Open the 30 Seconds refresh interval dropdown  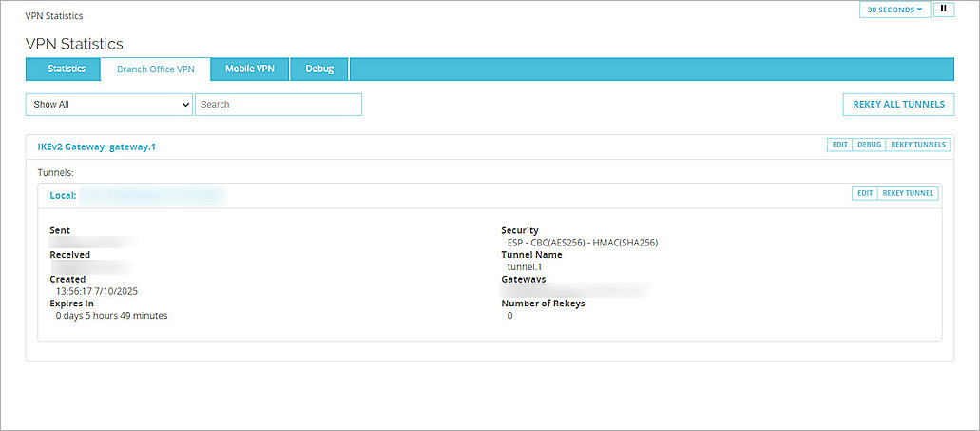click(x=895, y=10)
